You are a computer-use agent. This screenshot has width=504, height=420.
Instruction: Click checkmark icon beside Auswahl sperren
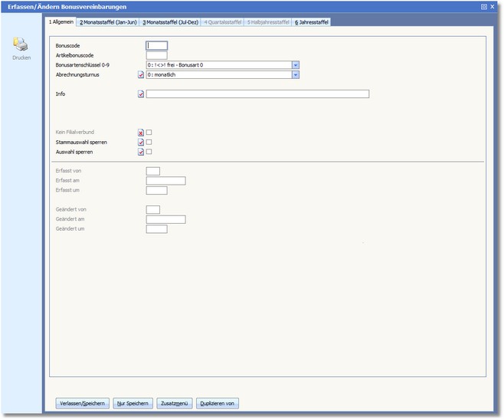point(141,153)
